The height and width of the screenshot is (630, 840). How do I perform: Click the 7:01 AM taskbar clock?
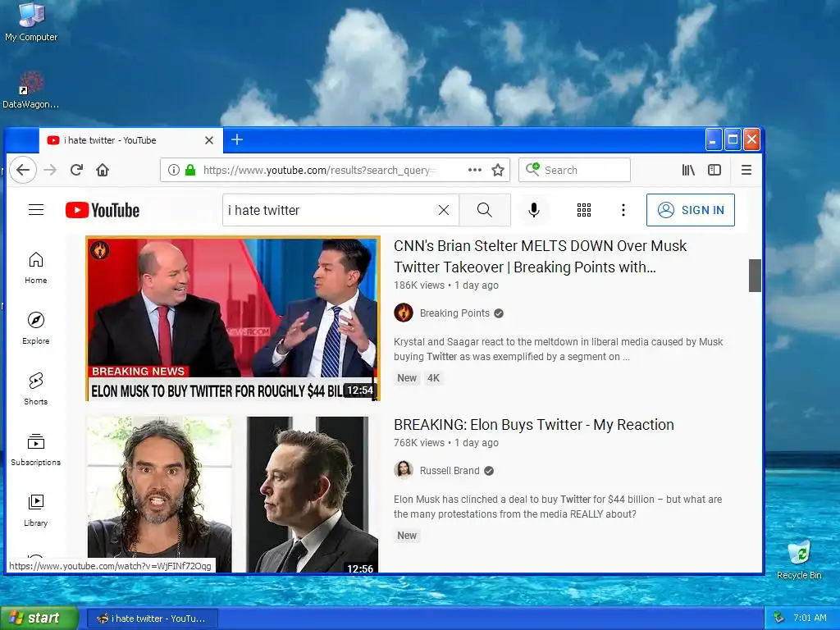tap(810, 618)
